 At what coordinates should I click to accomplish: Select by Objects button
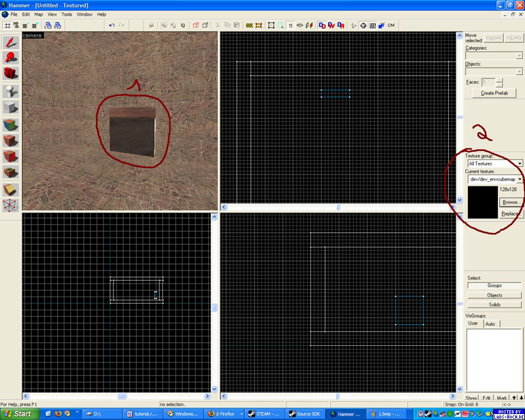[x=495, y=295]
